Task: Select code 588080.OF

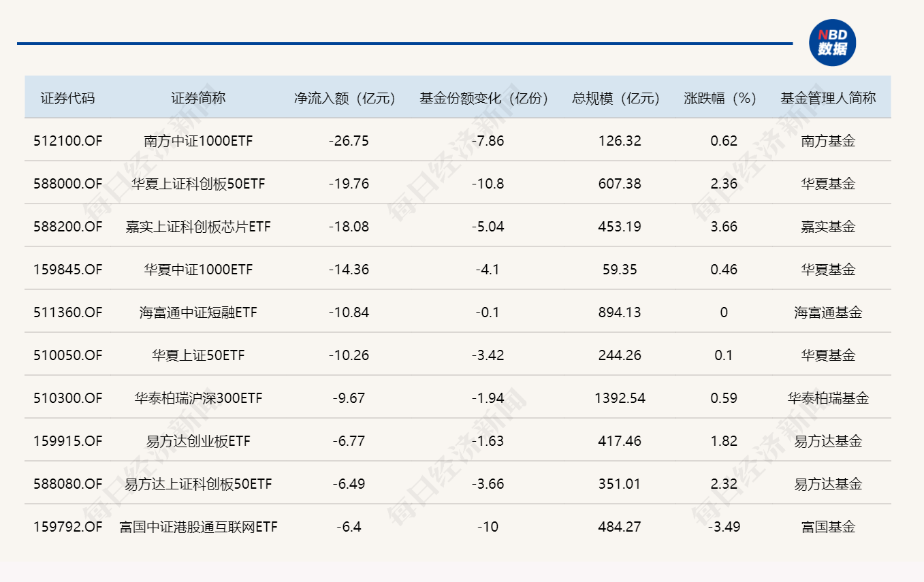Action: pos(67,484)
